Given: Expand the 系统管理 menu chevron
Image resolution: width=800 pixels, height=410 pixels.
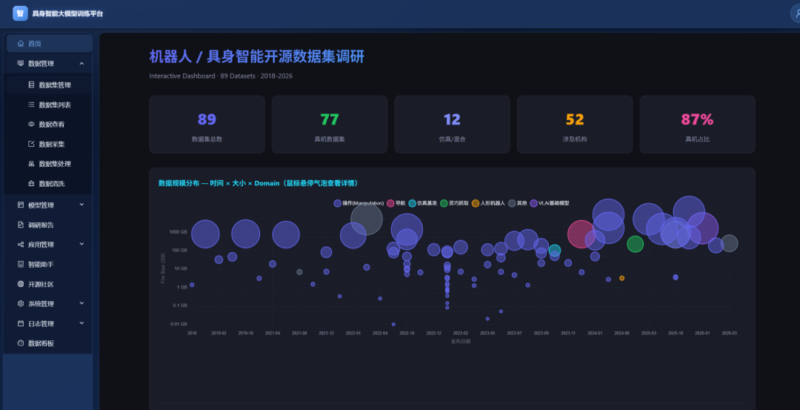Looking at the screenshot, I should pyautogui.click(x=82, y=303).
